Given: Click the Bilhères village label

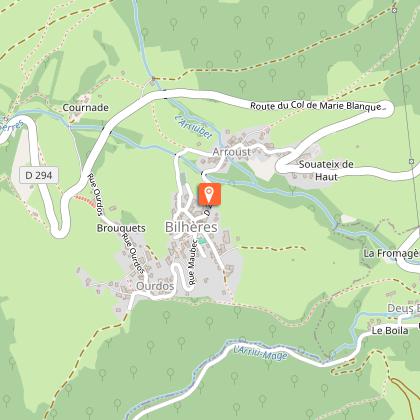Looking at the screenshot, I should (191, 227).
